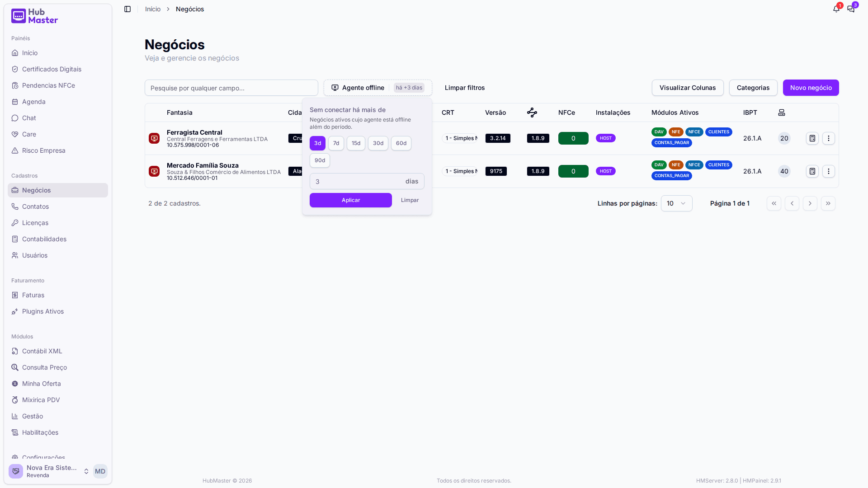Go to the first page
This screenshot has height=488, width=868.
tap(774, 203)
